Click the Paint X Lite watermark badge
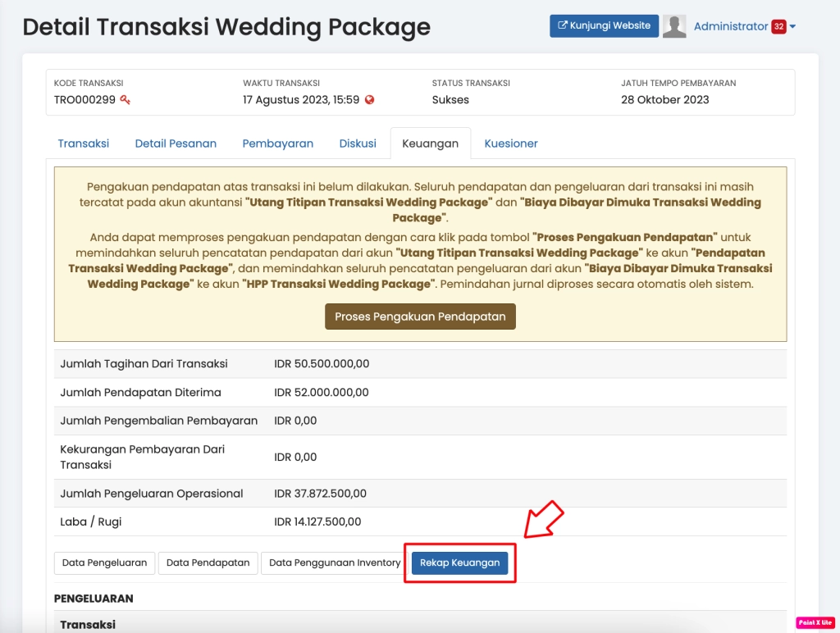This screenshot has width=840, height=633. point(814,622)
